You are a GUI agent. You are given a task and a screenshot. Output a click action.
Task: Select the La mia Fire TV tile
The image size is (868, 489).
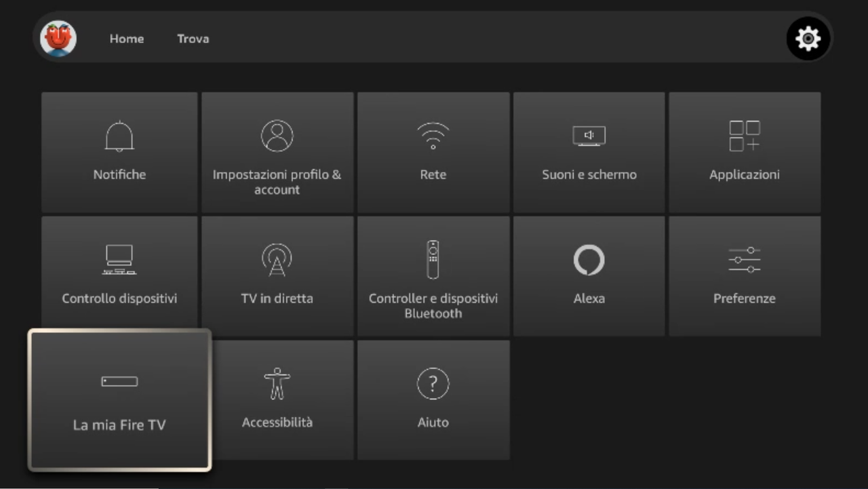(x=119, y=400)
